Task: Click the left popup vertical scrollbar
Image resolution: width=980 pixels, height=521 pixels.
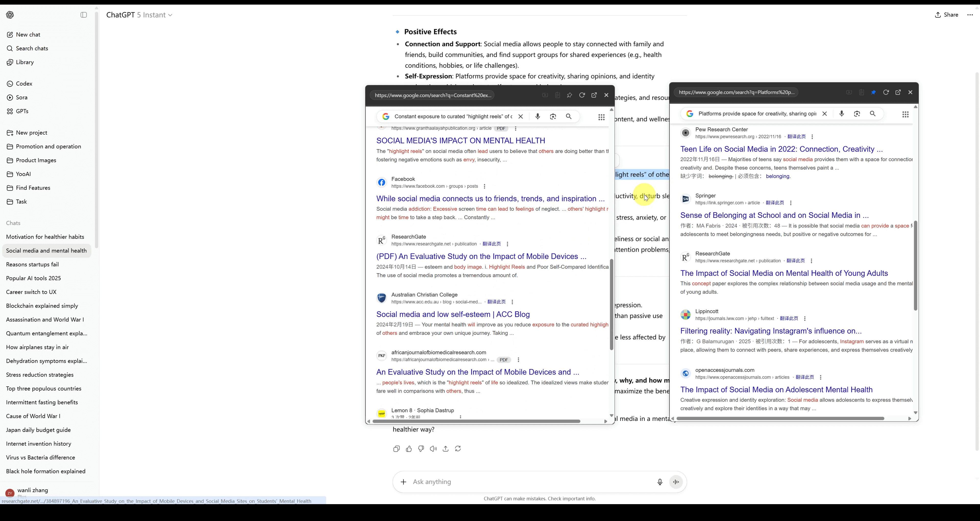Action: click(x=611, y=304)
